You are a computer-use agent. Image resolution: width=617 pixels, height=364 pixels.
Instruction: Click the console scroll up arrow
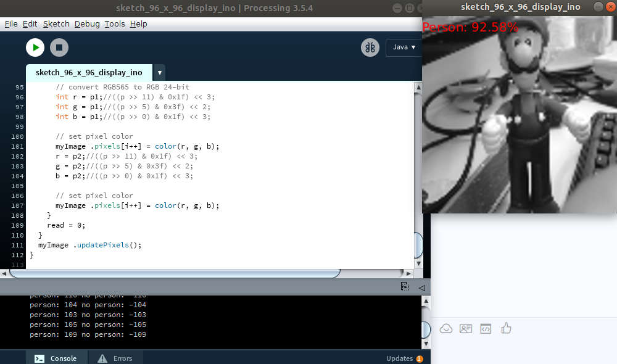coord(425,301)
